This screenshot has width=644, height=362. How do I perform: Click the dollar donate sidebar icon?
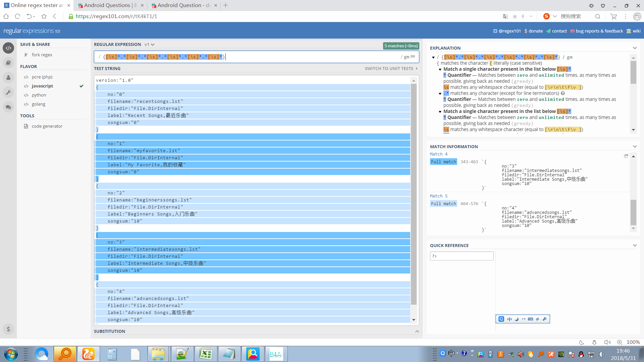click(x=8, y=329)
